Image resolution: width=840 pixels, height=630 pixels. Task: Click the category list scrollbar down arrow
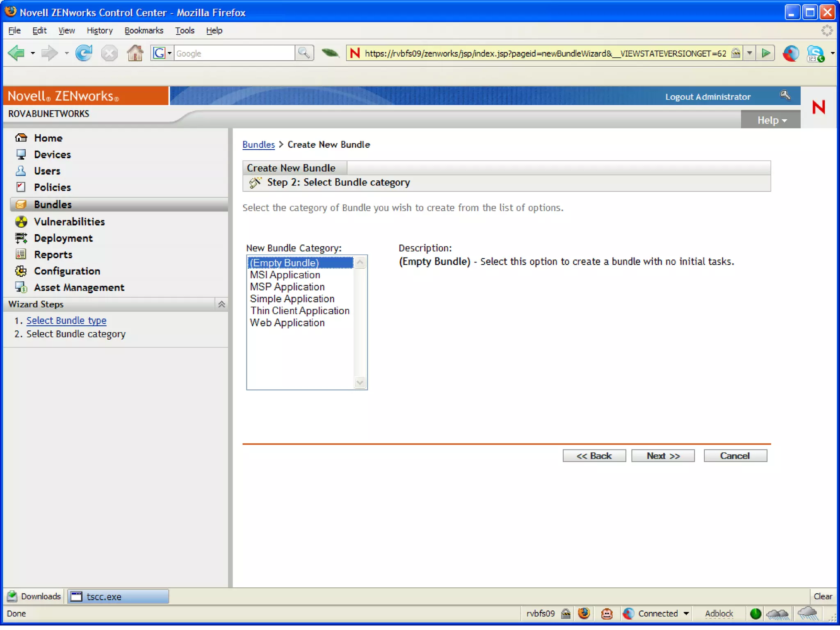[360, 383]
